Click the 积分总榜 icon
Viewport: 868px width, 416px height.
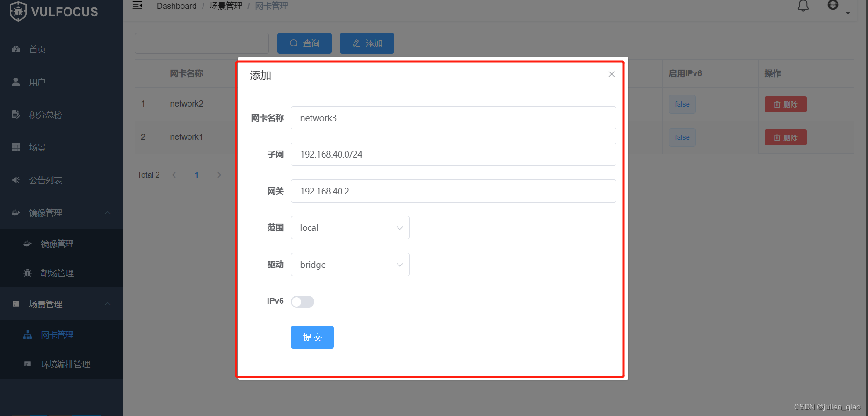(x=16, y=115)
